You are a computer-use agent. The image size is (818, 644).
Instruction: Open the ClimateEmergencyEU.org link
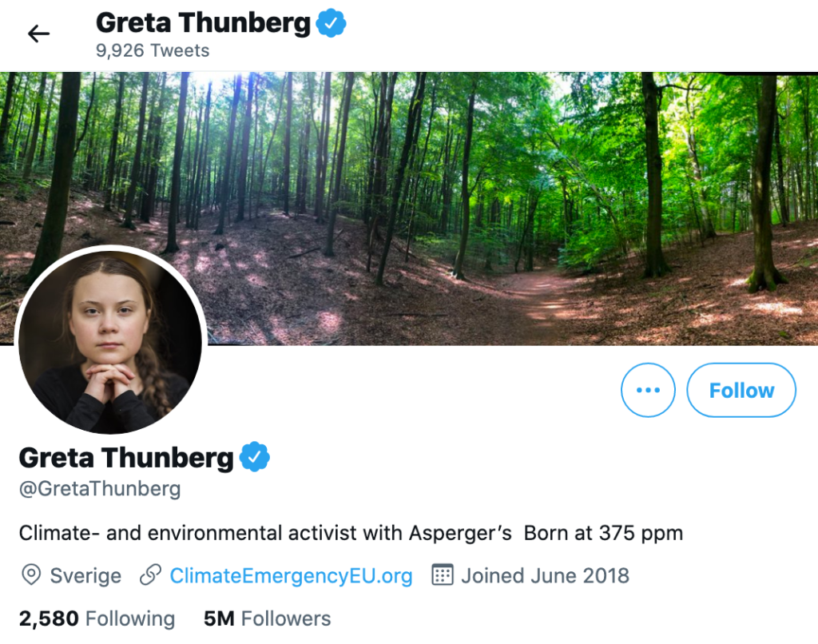click(291, 575)
